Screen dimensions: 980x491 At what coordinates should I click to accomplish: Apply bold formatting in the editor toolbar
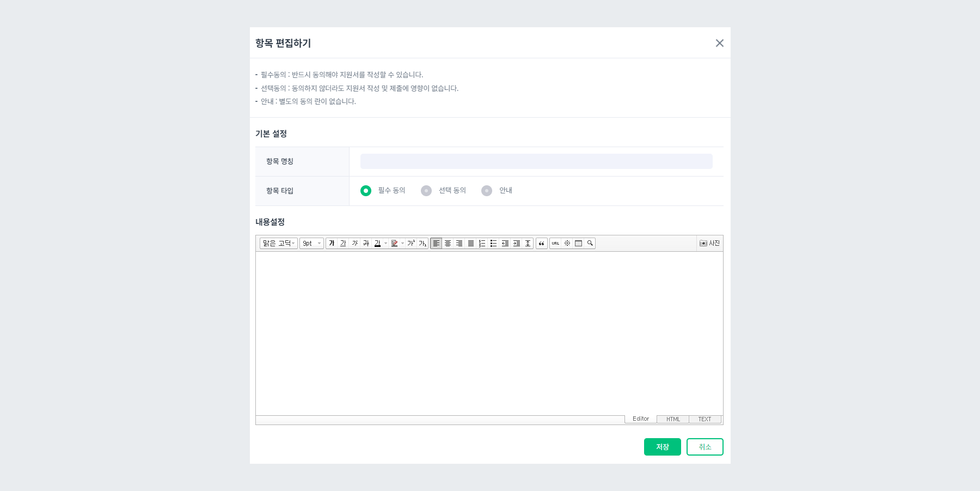(x=332, y=243)
